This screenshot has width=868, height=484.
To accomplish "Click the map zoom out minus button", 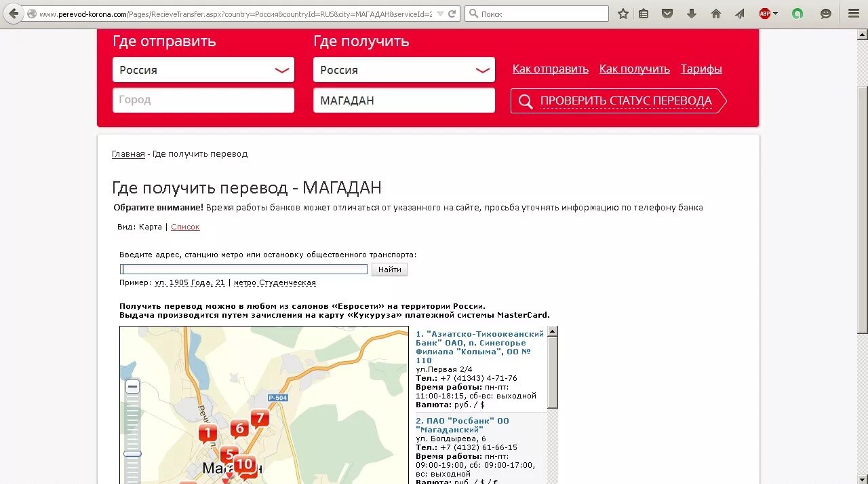I will click(132, 387).
